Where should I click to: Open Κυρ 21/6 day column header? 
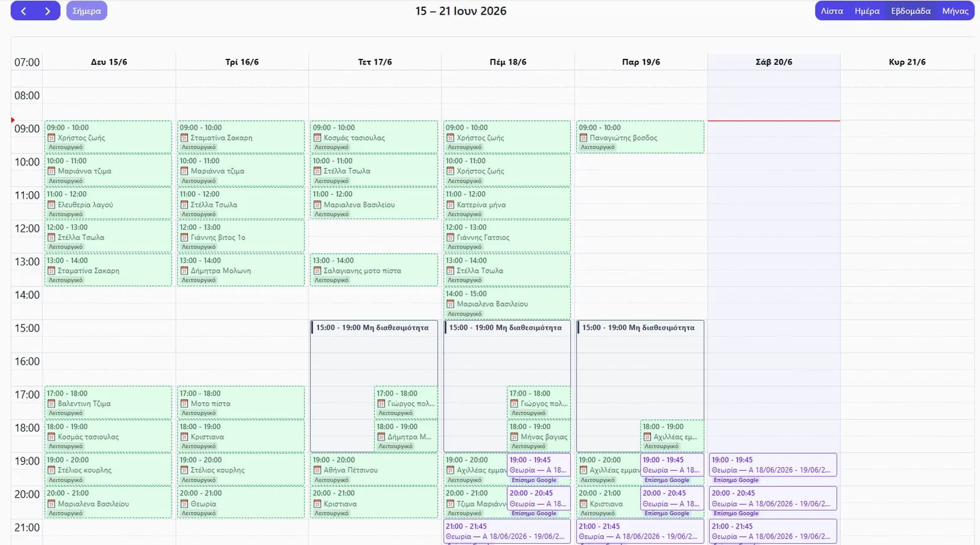(x=907, y=62)
